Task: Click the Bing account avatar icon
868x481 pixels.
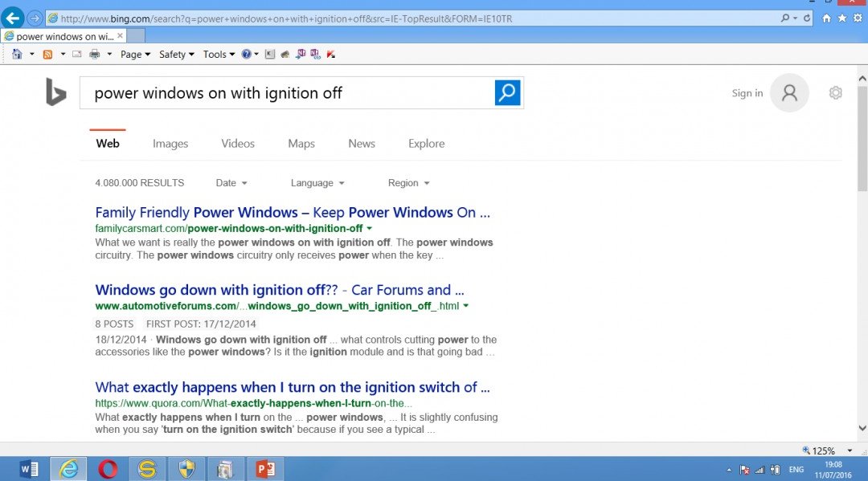Action: 789,93
